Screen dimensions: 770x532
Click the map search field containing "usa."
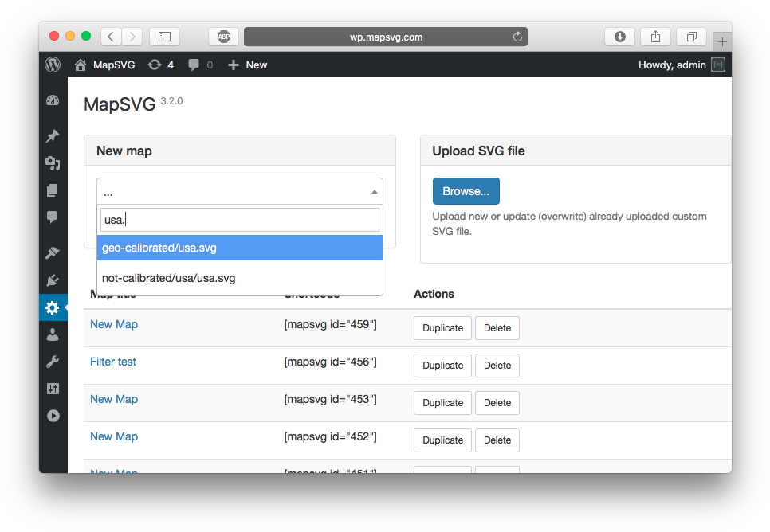(240, 220)
